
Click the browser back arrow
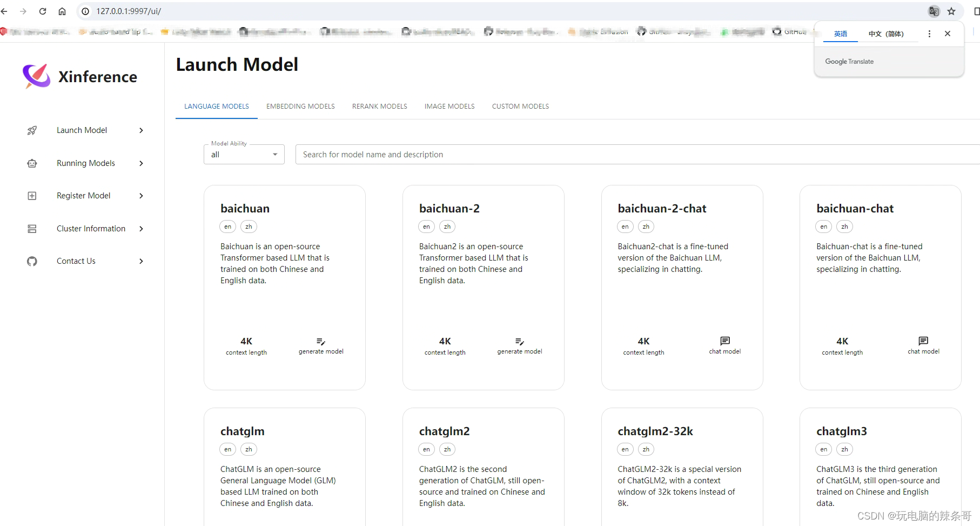click(x=4, y=11)
